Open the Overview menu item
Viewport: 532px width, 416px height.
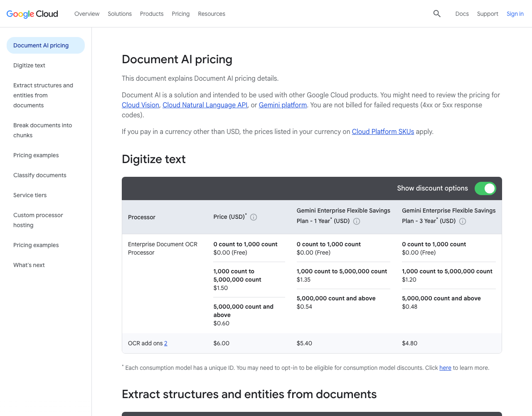87,14
